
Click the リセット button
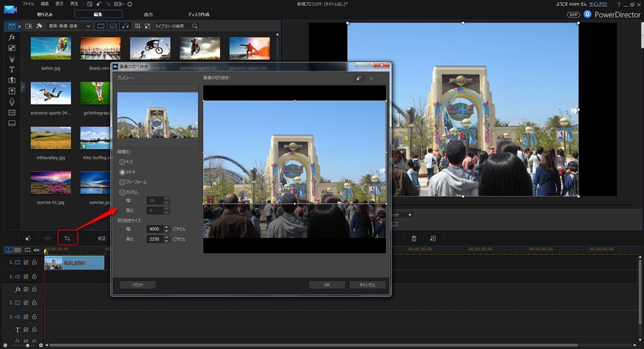(x=138, y=284)
